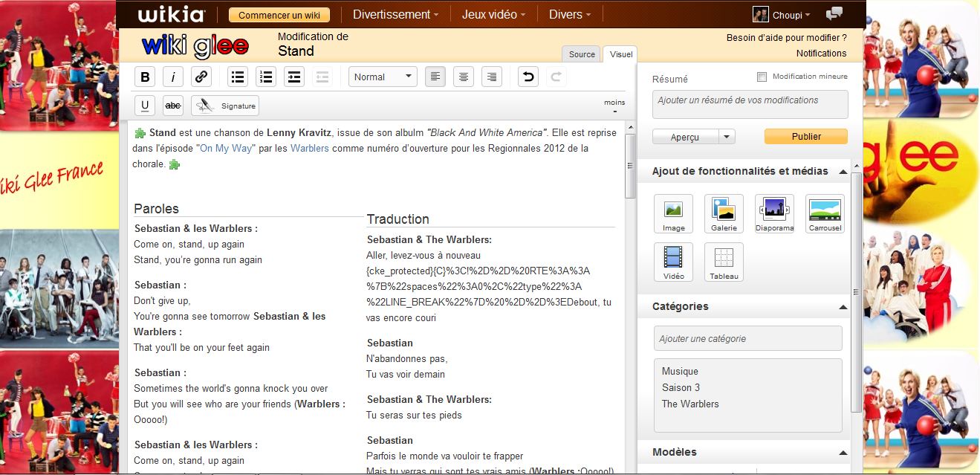Toggle bold formatting

145,77
